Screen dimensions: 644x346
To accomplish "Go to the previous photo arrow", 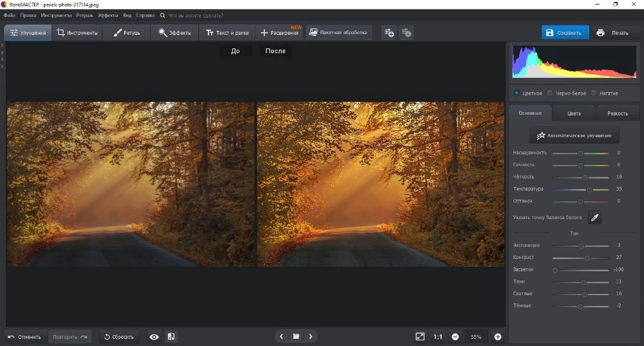I will pos(281,336).
